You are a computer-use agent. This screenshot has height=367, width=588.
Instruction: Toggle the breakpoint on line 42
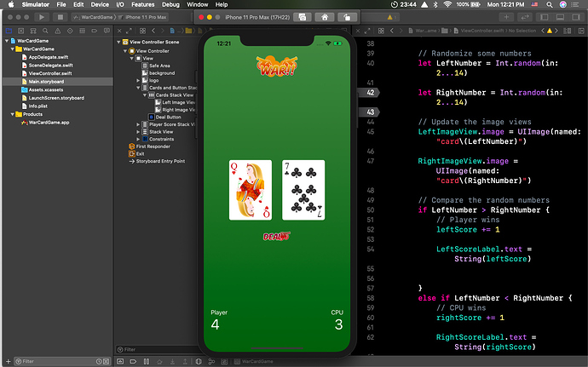368,92
